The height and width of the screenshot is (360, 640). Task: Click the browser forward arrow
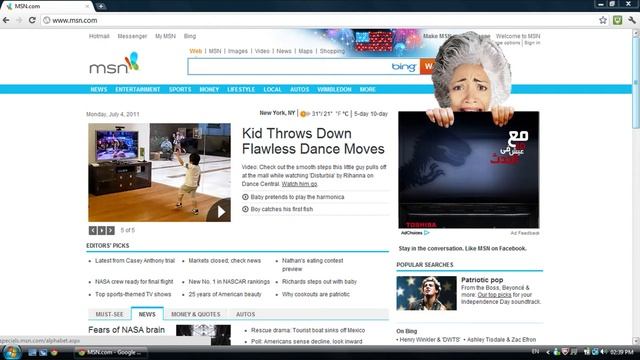(19, 20)
